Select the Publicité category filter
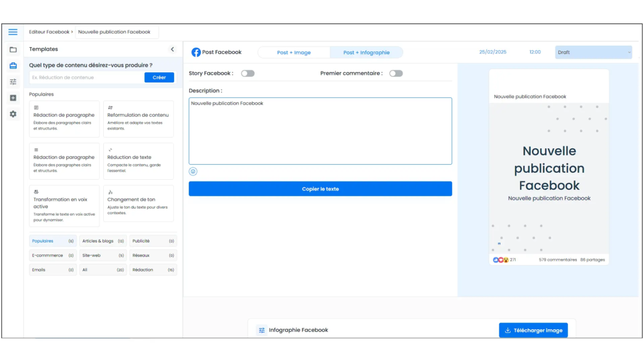 pyautogui.click(x=153, y=241)
